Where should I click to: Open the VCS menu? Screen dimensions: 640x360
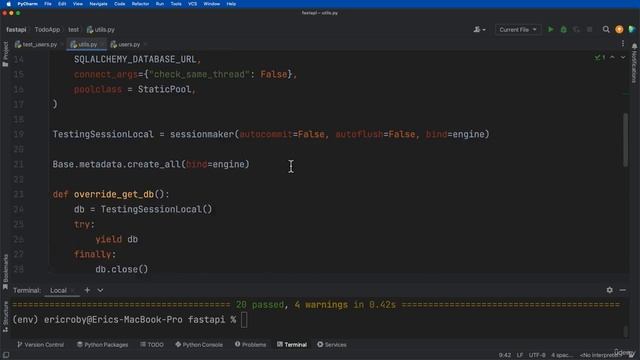click(193, 4)
